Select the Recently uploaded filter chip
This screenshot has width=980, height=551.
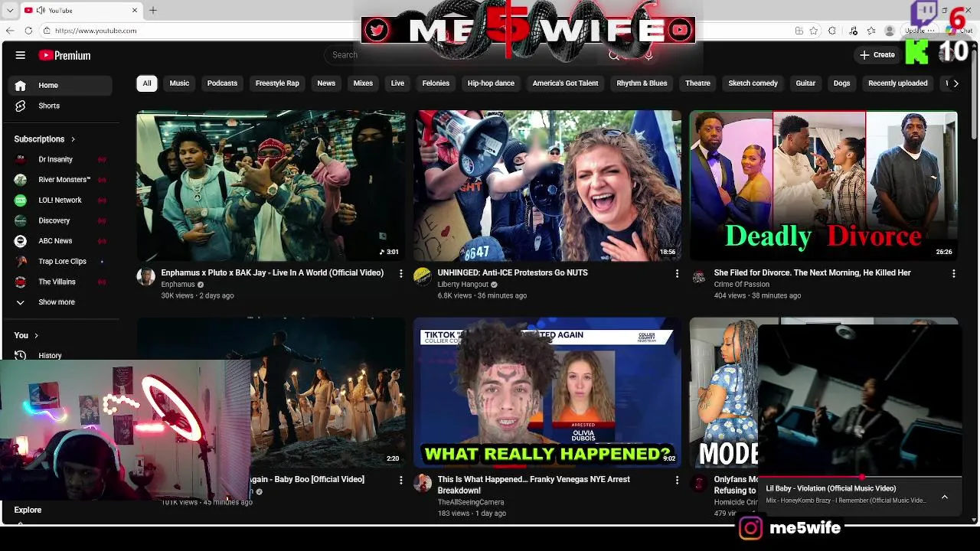(897, 83)
